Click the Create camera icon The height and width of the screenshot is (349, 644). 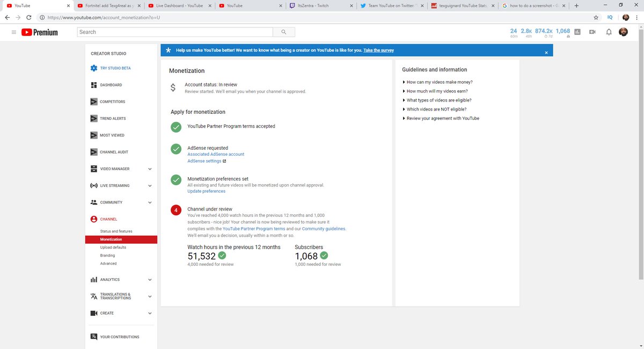93,313
